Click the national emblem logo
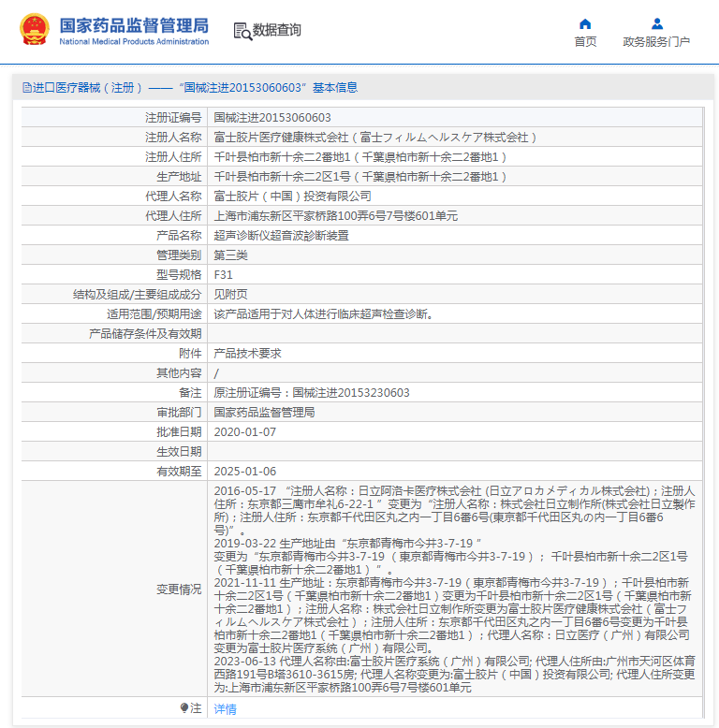 (x=35, y=30)
